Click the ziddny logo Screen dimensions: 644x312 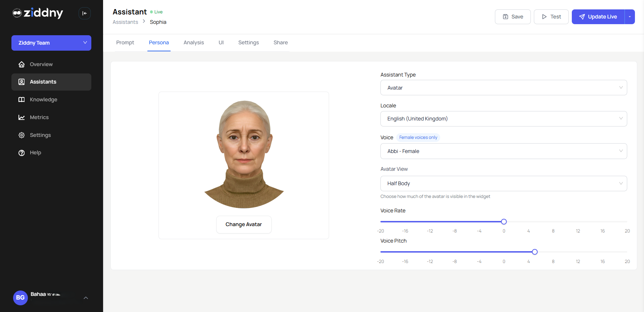point(38,13)
